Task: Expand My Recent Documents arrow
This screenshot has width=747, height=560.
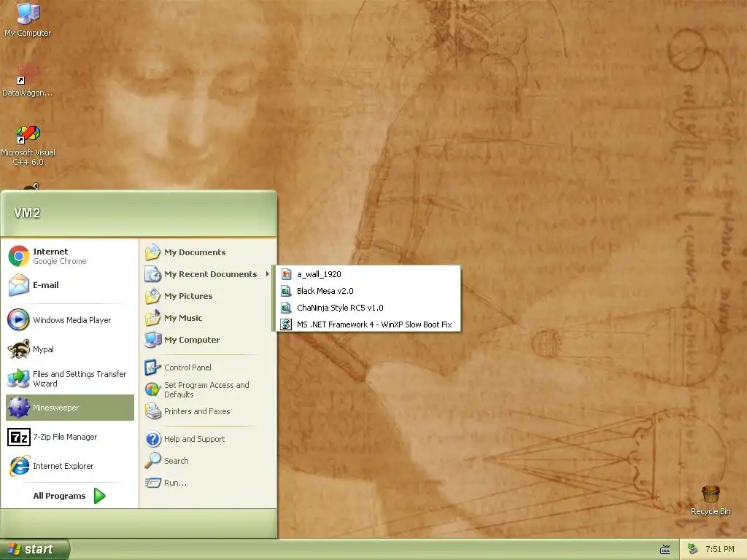Action: 267,274
